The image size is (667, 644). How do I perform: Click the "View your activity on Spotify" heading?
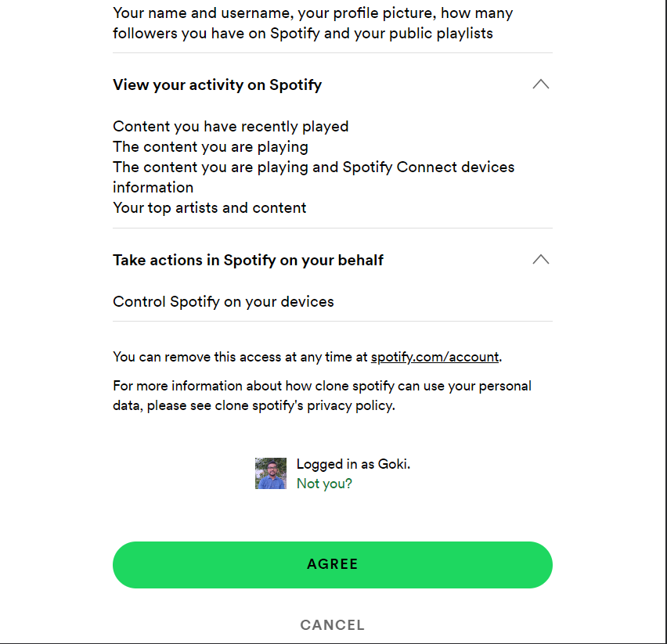pos(217,85)
